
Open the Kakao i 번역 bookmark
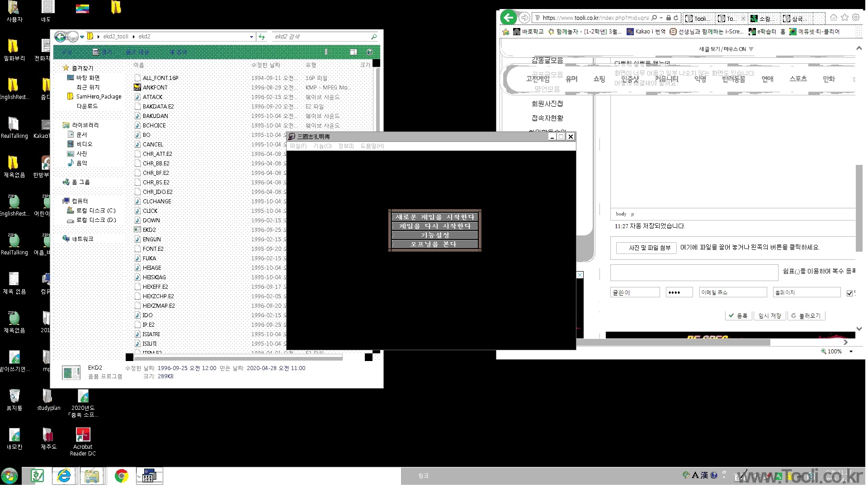pos(646,32)
